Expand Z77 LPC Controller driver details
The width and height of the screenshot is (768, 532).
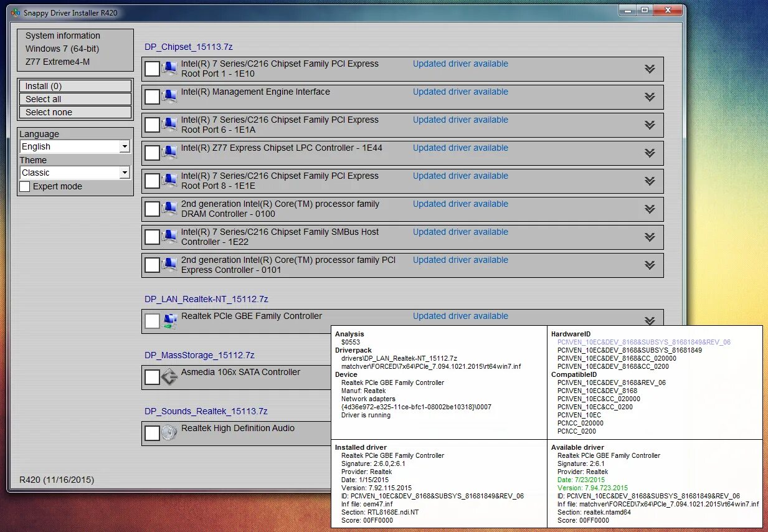pyautogui.click(x=650, y=153)
